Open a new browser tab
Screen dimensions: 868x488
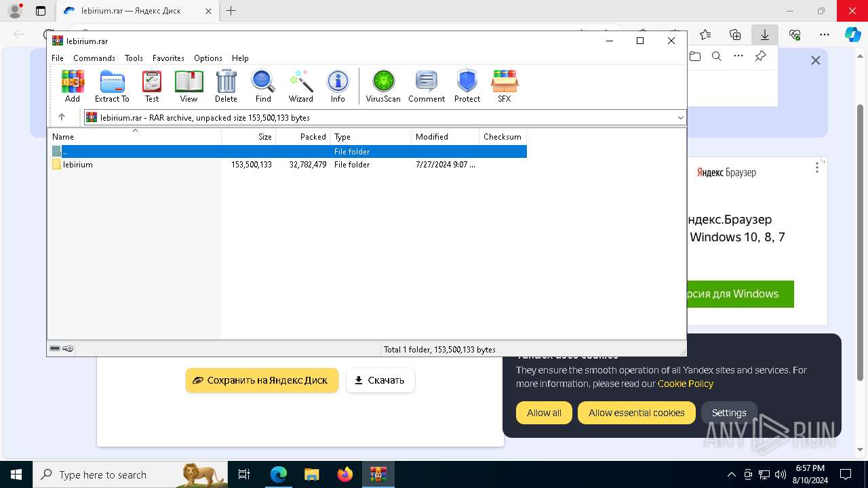pyautogui.click(x=231, y=11)
